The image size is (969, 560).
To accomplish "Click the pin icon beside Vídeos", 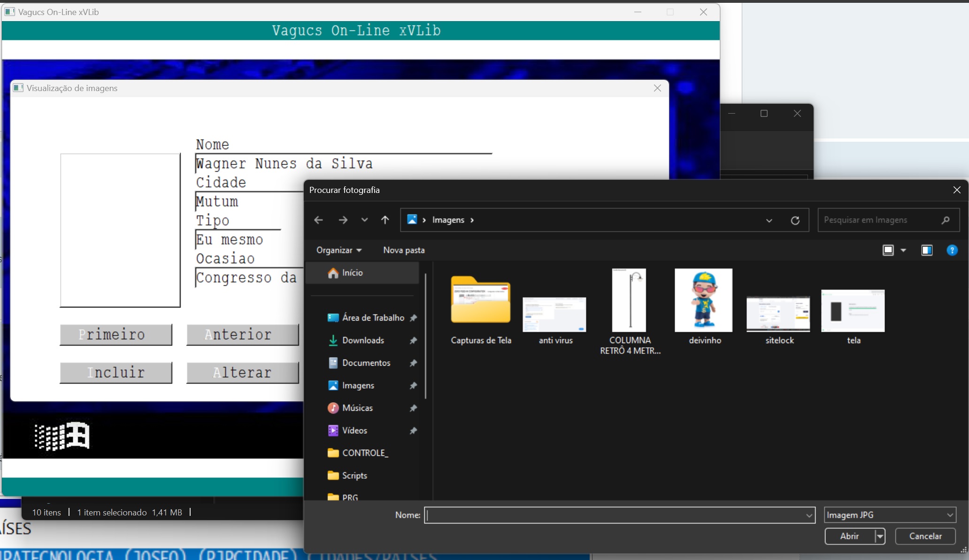I will click(x=413, y=430).
